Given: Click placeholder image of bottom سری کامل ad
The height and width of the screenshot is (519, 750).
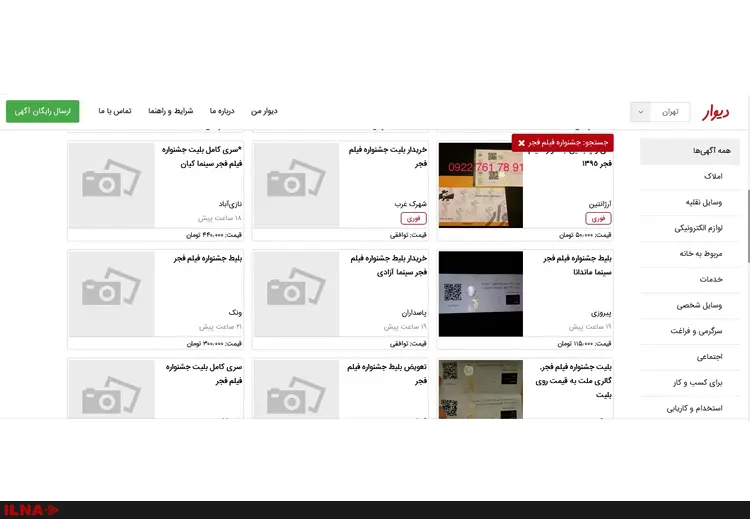Looking at the screenshot, I should tap(111, 389).
